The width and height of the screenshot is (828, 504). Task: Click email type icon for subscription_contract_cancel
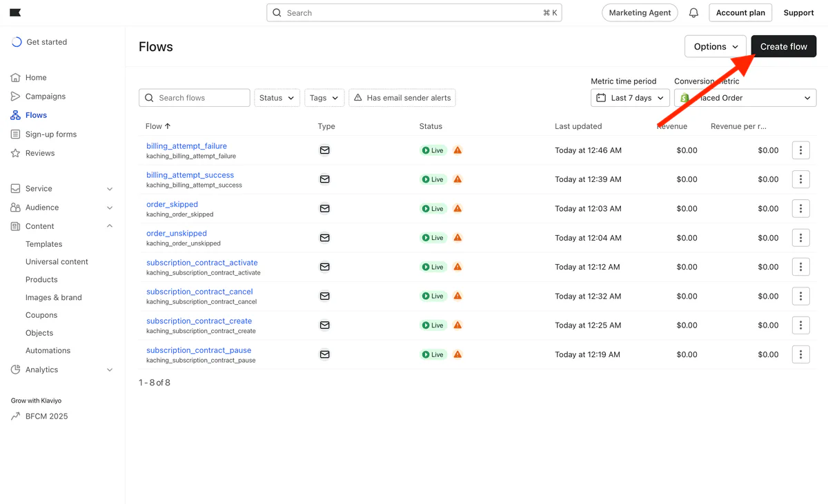tap(324, 296)
